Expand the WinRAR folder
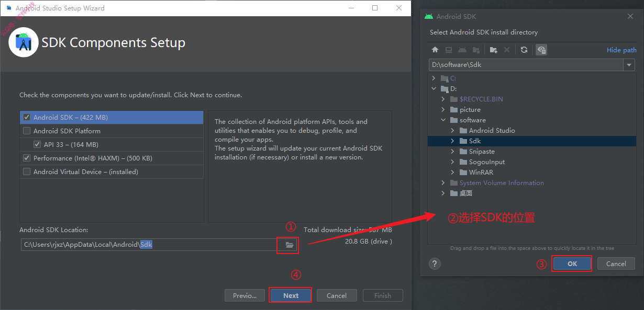This screenshot has height=310, width=644. (452, 173)
